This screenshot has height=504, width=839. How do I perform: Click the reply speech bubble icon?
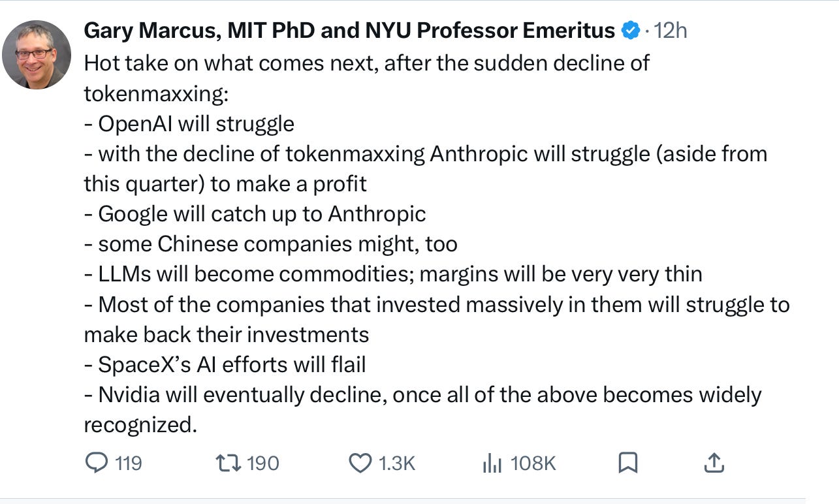point(97,464)
